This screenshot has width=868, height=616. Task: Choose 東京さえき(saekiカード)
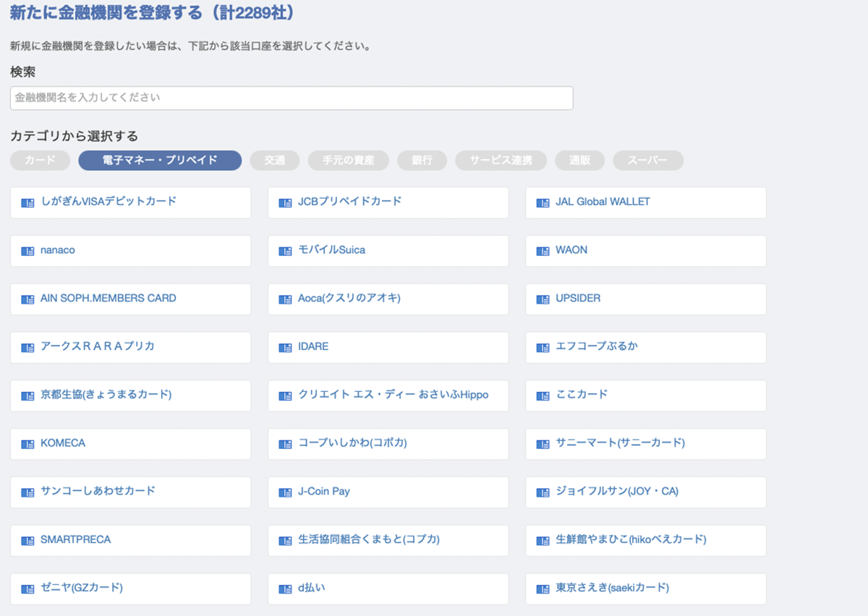646,589
